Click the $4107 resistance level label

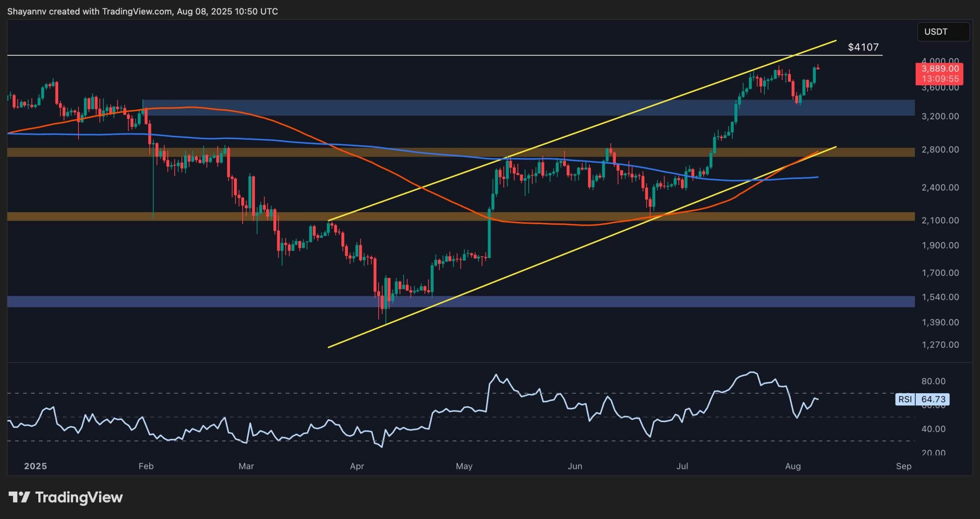863,47
